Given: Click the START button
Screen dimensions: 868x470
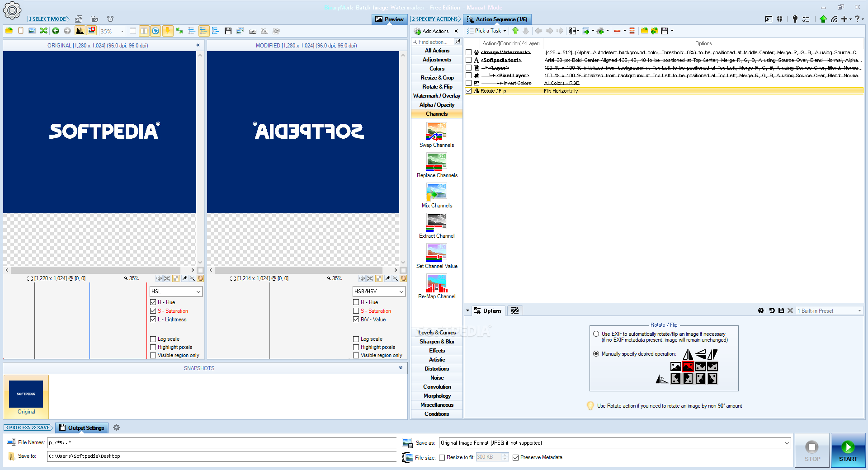Looking at the screenshot, I should click(x=848, y=450).
